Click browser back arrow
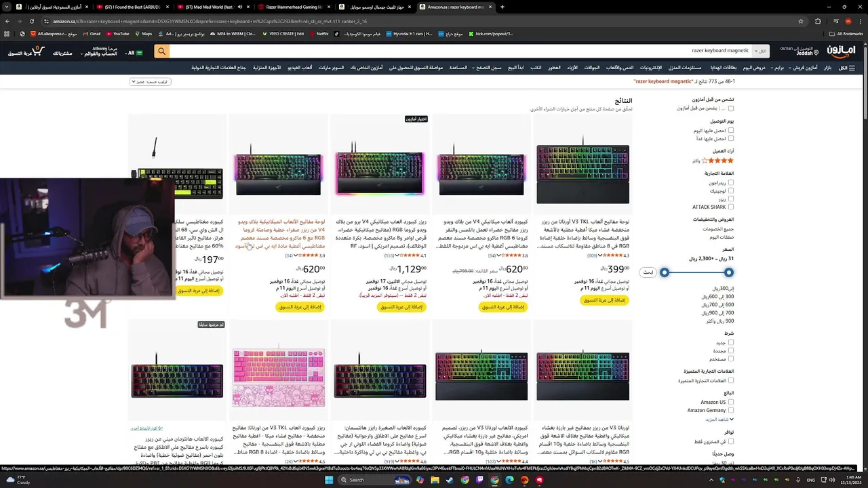This screenshot has width=868, height=488. [7, 21]
